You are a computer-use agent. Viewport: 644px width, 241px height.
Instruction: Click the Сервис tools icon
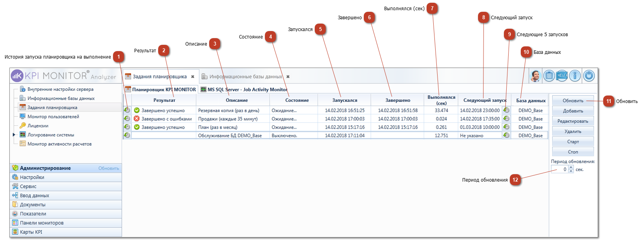(15, 186)
